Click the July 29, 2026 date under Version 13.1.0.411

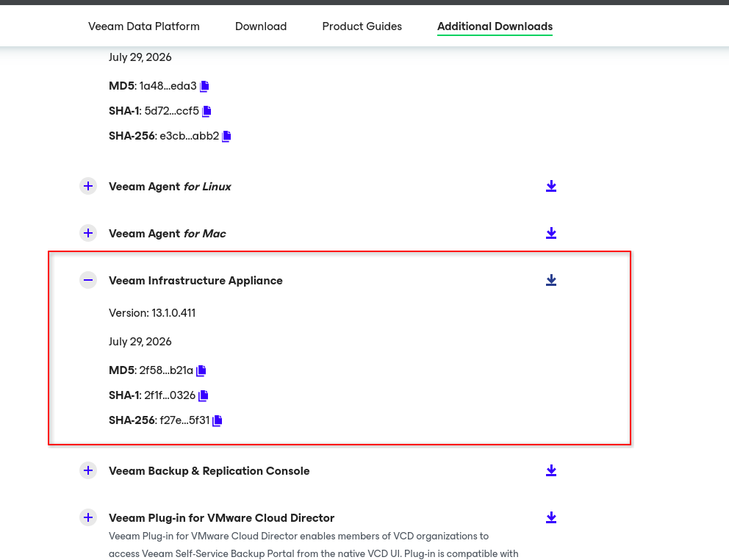[x=140, y=342]
